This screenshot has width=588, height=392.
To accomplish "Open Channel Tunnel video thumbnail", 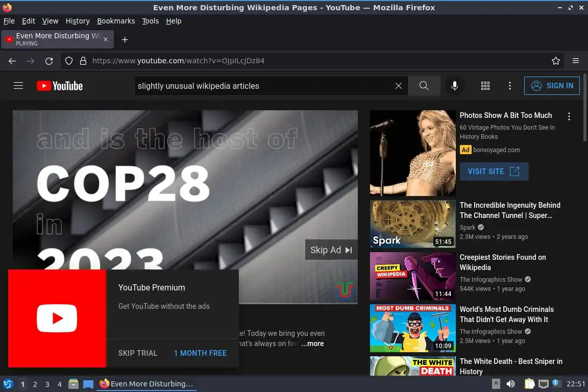I will [412, 224].
